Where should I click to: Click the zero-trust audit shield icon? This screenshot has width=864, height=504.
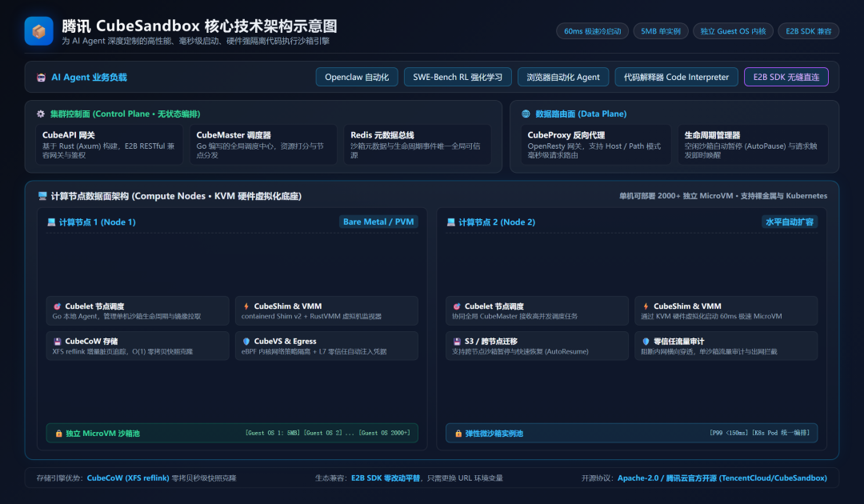[x=646, y=342]
